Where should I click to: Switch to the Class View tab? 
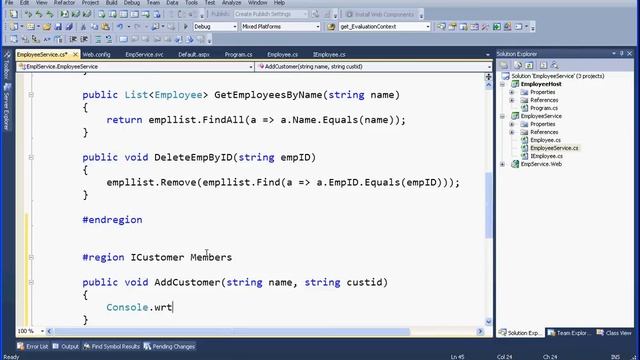point(614,333)
